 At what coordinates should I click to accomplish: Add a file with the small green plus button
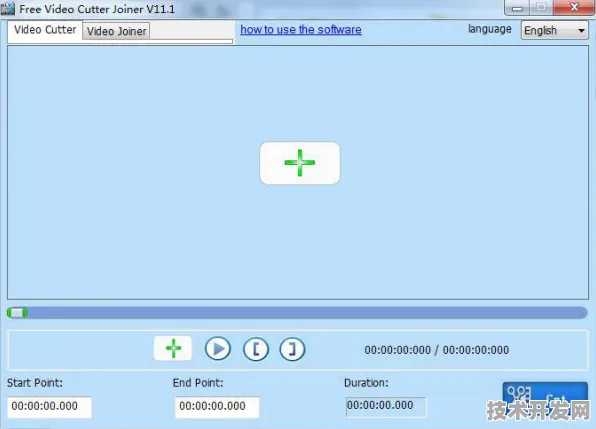(173, 348)
